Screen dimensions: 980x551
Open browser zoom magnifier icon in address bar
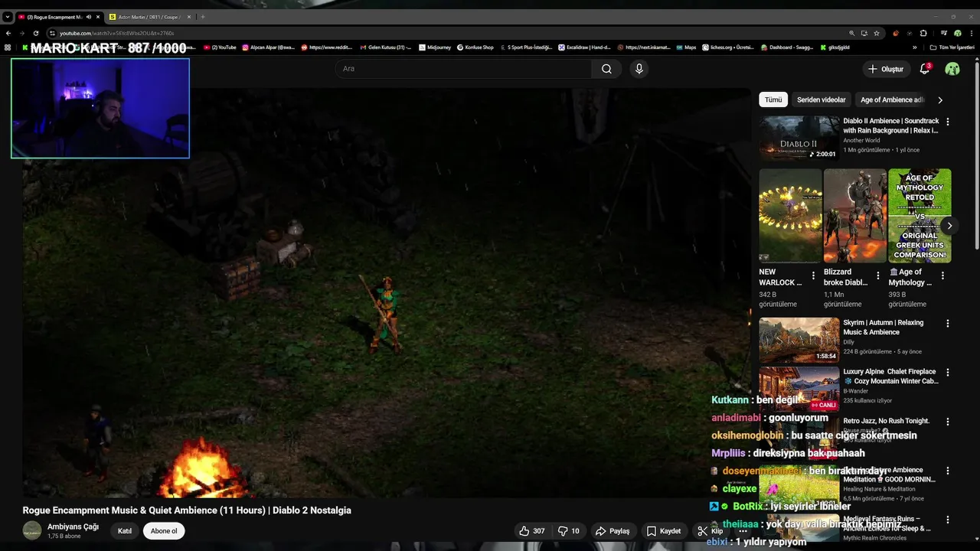pos(851,33)
